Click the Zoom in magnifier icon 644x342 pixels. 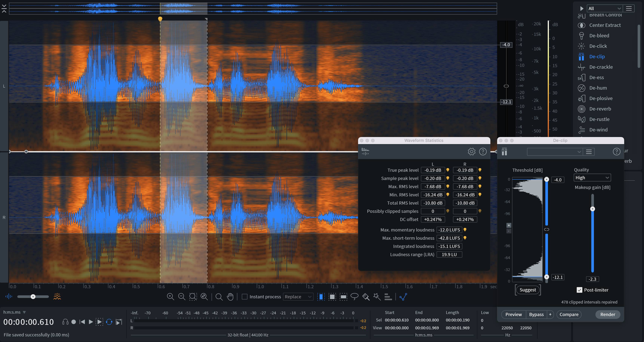tap(170, 296)
